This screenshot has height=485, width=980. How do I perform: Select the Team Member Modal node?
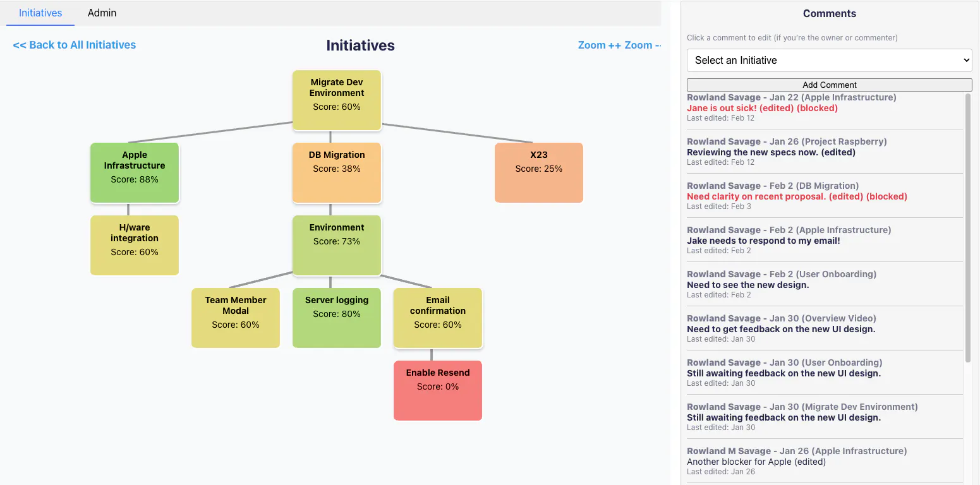point(236,318)
